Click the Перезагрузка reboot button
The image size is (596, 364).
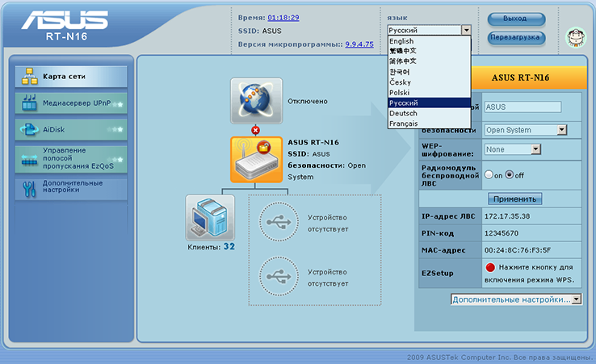click(x=516, y=38)
